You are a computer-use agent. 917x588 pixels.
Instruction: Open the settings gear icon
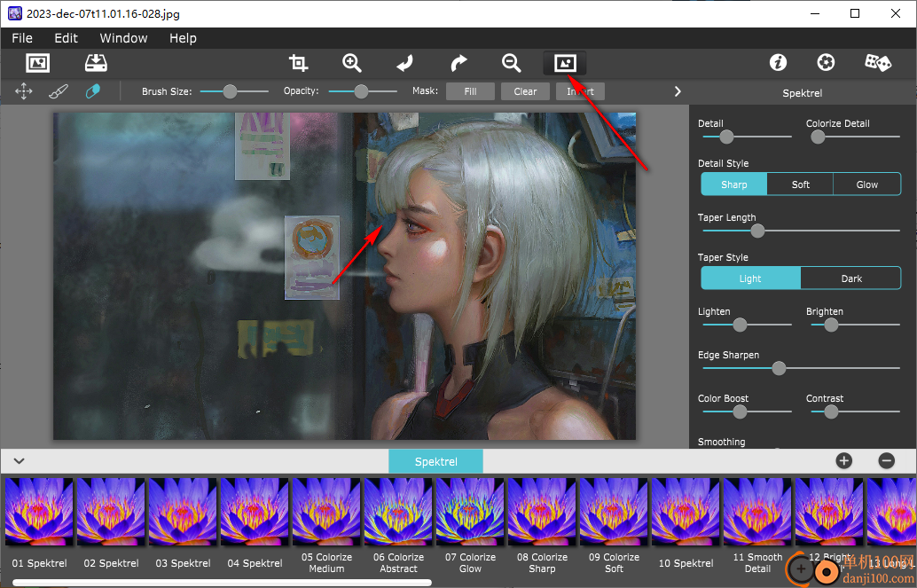click(x=826, y=63)
